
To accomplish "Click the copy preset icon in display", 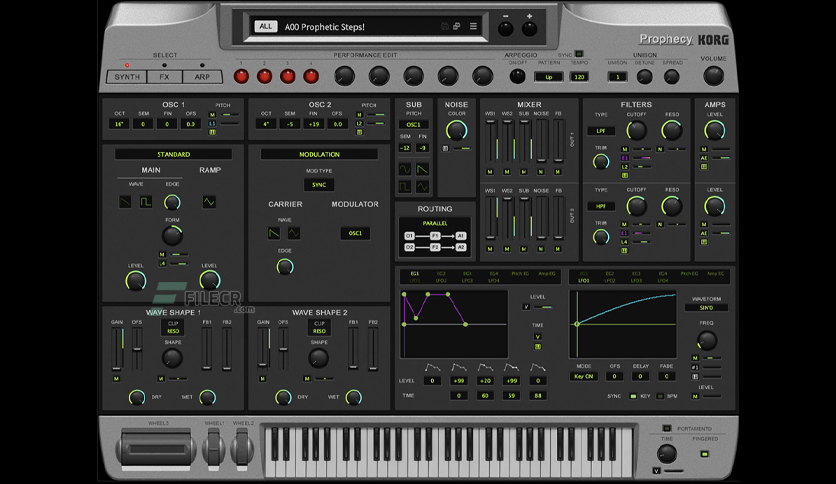I will (457, 26).
